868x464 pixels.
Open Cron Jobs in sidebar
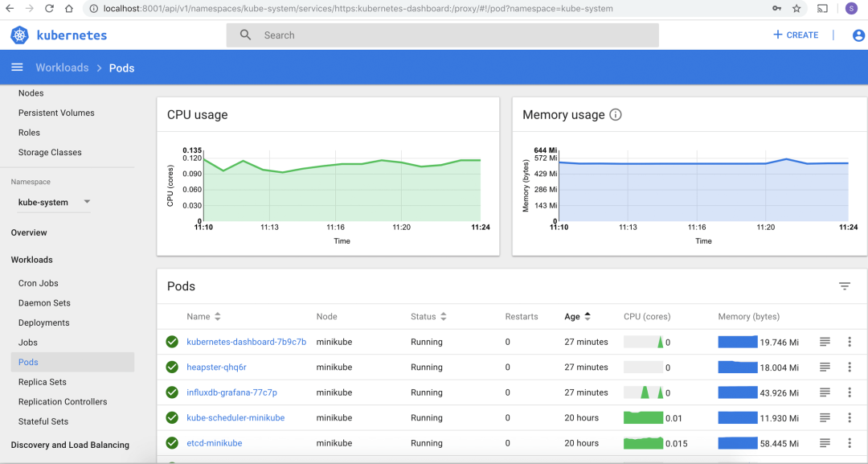click(39, 283)
